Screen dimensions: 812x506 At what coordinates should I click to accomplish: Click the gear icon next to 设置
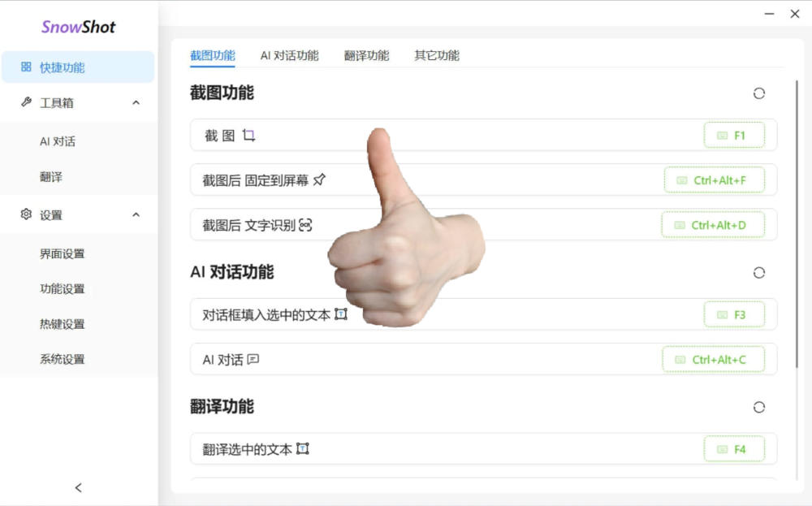[26, 214]
